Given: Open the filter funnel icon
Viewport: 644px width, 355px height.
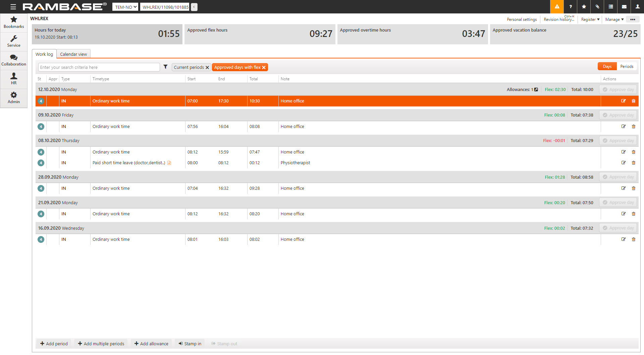Looking at the screenshot, I should 165,67.
